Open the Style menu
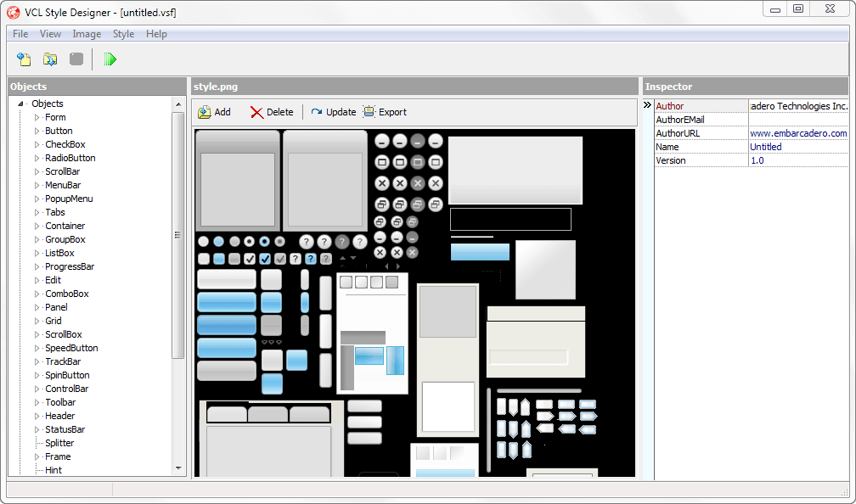The image size is (856, 504). coord(123,34)
